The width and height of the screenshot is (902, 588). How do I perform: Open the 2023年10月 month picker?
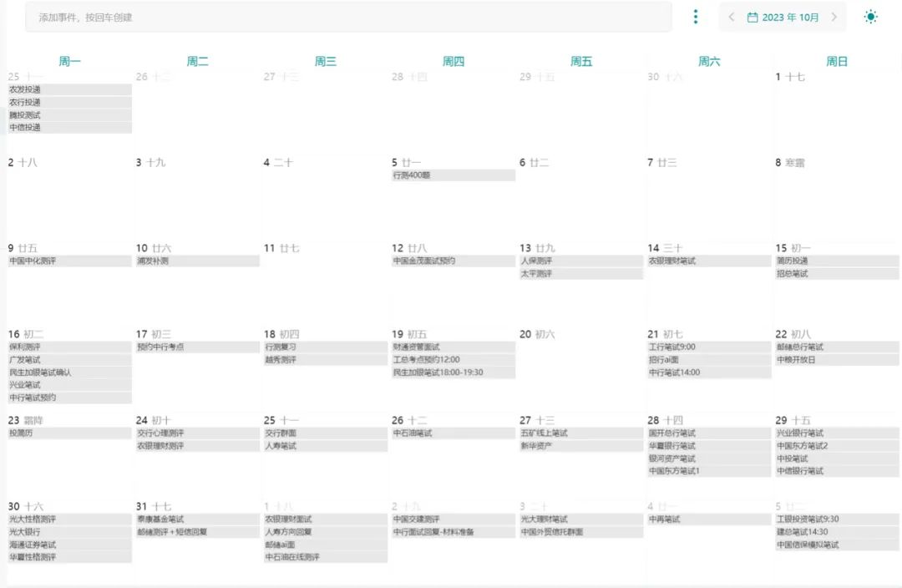tap(790, 17)
